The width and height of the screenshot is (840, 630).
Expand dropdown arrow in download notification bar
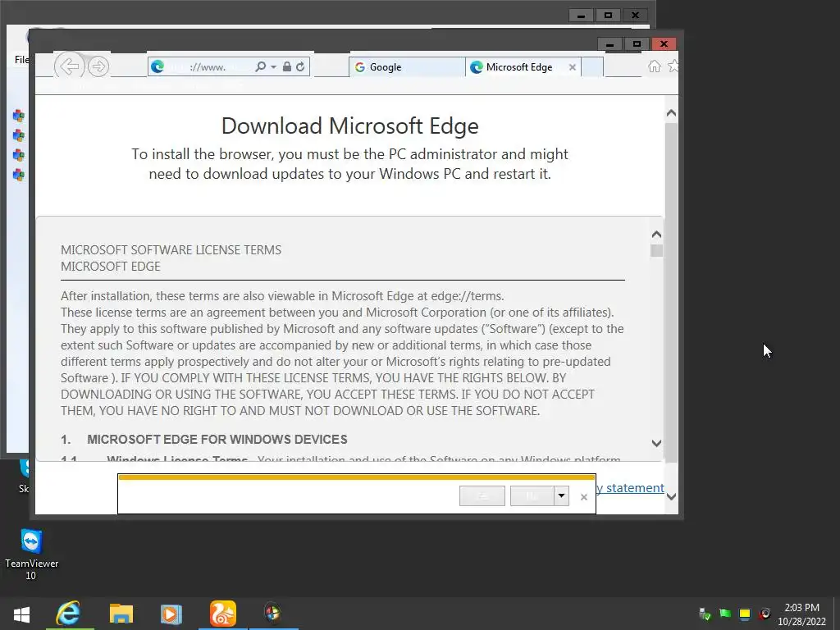pyautogui.click(x=561, y=496)
